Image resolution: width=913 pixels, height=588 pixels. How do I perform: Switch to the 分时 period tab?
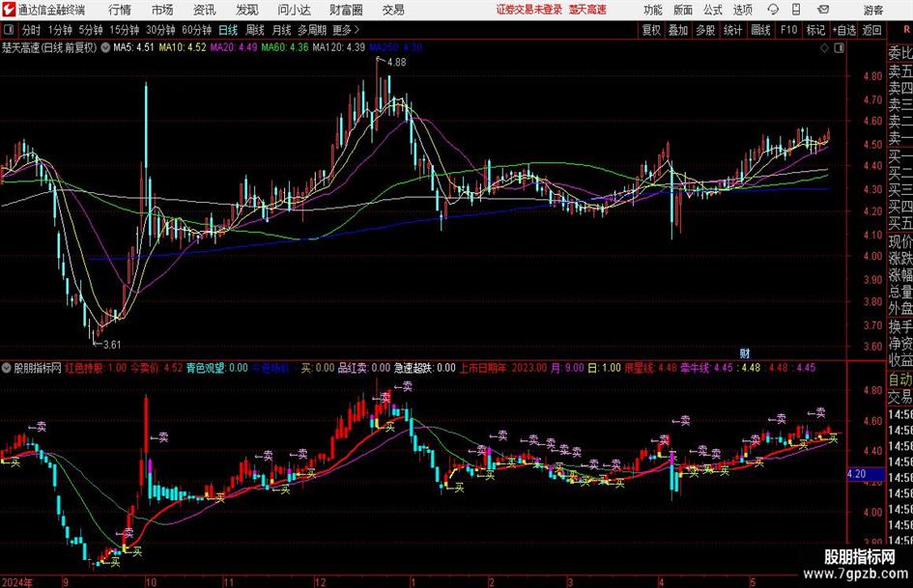(x=32, y=30)
